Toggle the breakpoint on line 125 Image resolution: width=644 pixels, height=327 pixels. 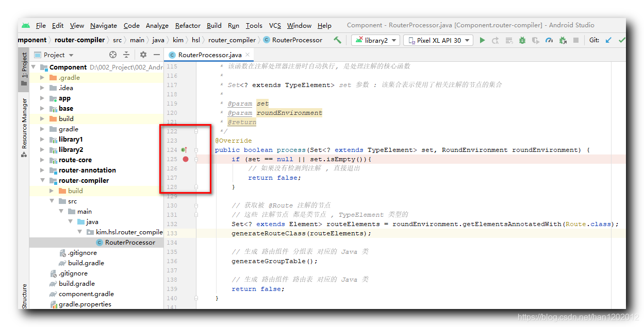pyautogui.click(x=186, y=159)
